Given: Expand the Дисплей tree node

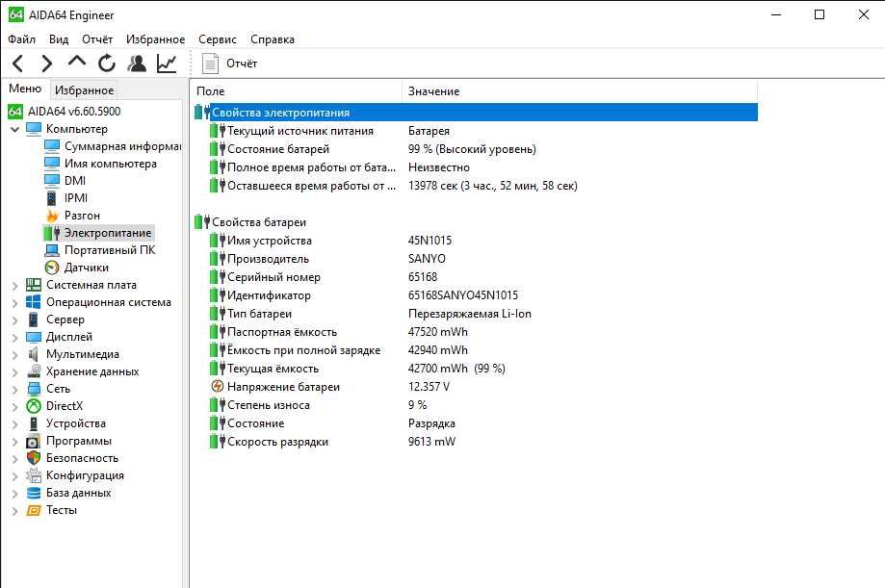Looking at the screenshot, I should pos(15,338).
